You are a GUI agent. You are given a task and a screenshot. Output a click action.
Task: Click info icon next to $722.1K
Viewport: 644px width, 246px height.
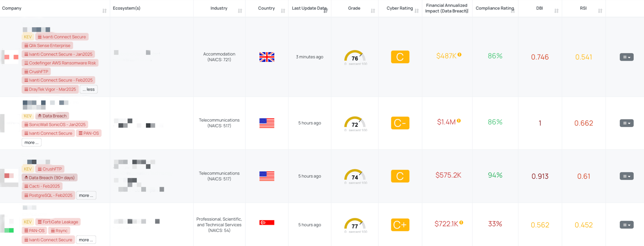[461, 223]
